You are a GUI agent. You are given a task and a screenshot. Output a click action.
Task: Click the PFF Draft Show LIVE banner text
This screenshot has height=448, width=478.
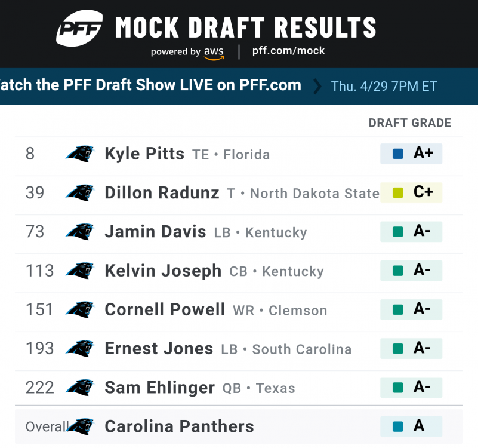coord(150,85)
